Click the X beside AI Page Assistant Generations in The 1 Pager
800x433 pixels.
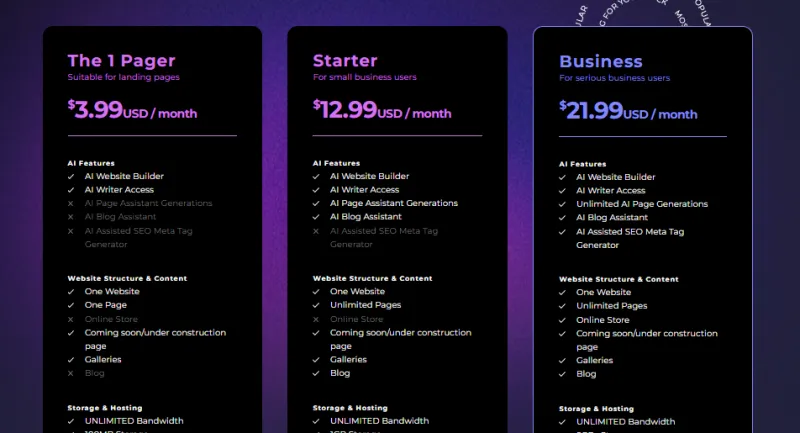(x=71, y=203)
